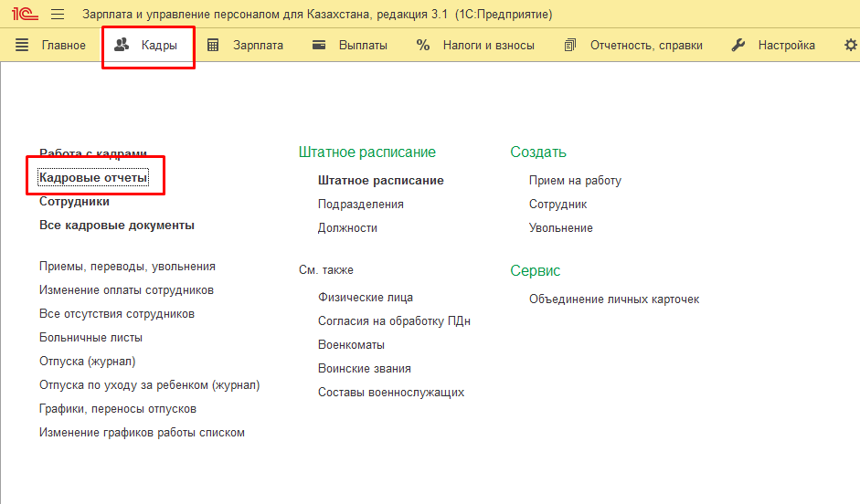Viewport: 860px width, 504px height.
Task: Open the Сотрудники list link
Action: (x=74, y=202)
